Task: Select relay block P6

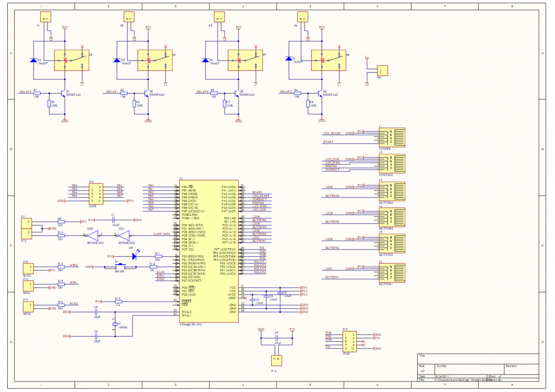Action: 155,60
